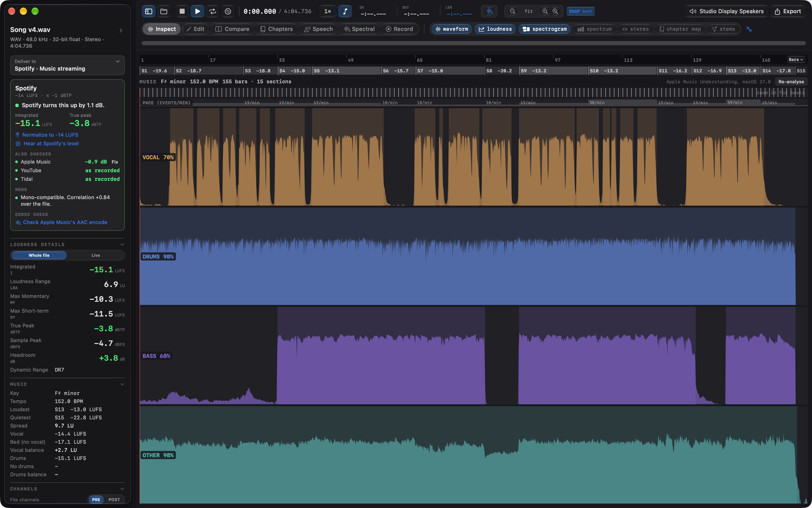Enable the stereo view
812x508 pixels.
[x=635, y=29]
